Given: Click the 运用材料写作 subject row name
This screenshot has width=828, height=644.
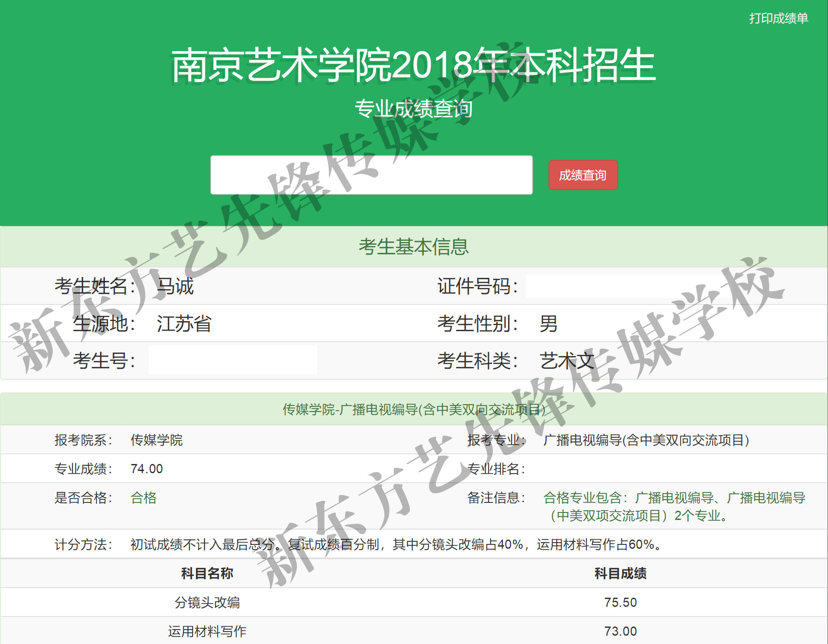Looking at the screenshot, I should 207,631.
